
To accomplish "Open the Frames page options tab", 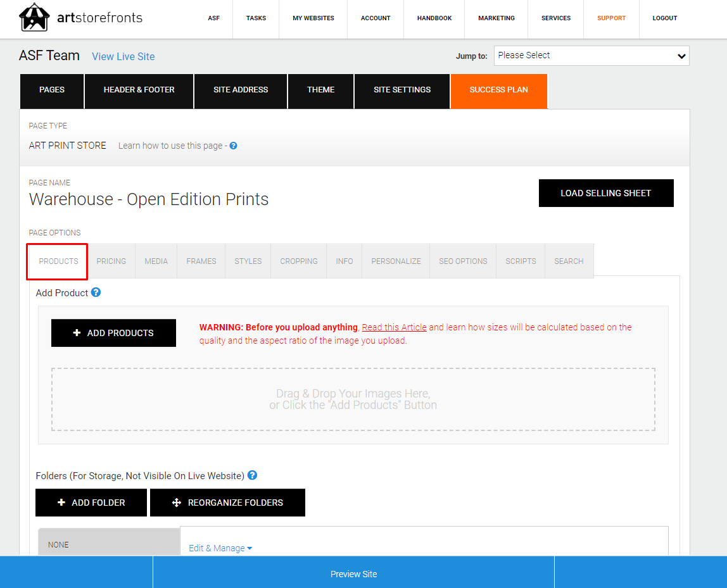I will click(201, 261).
